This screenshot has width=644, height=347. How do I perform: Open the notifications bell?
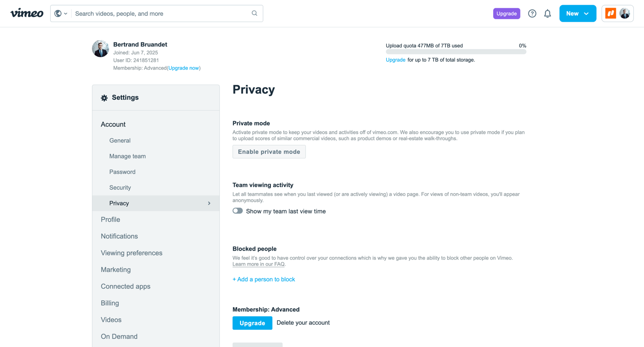[547, 14]
